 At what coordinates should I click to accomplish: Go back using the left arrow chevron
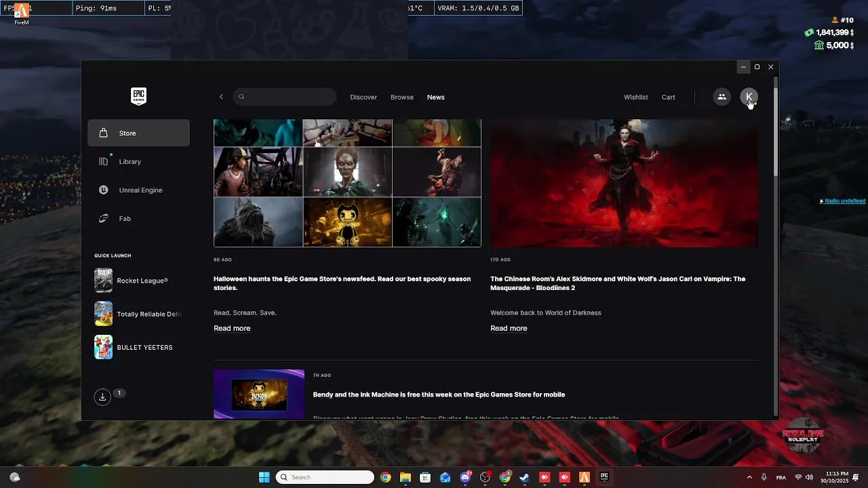[x=221, y=97]
